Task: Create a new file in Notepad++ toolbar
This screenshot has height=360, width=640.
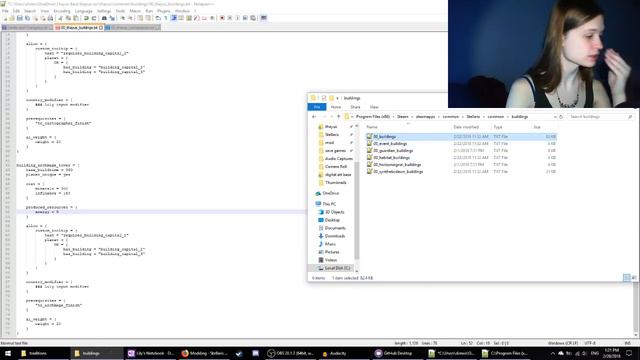Action: coord(5,18)
